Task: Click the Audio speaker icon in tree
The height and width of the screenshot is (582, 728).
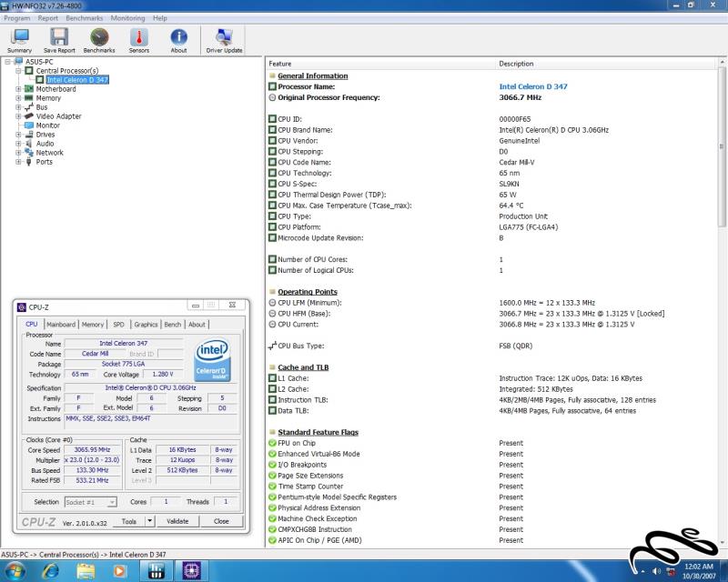Action: [x=29, y=144]
